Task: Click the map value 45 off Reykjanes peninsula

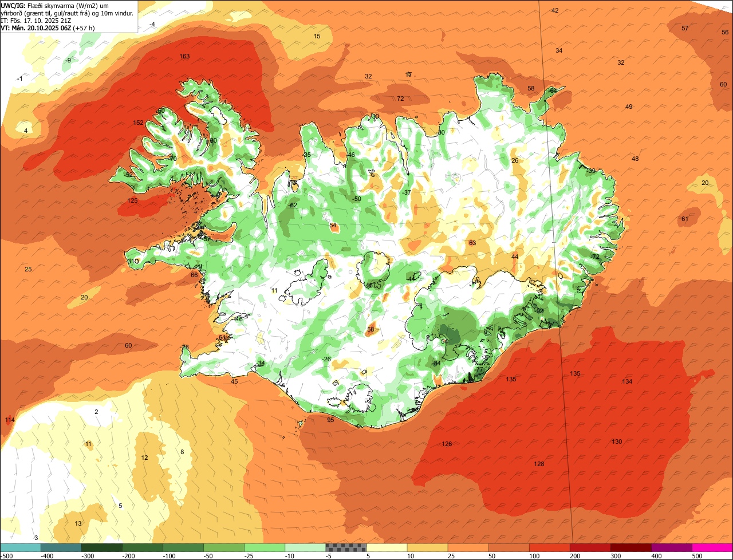Action: [234, 381]
